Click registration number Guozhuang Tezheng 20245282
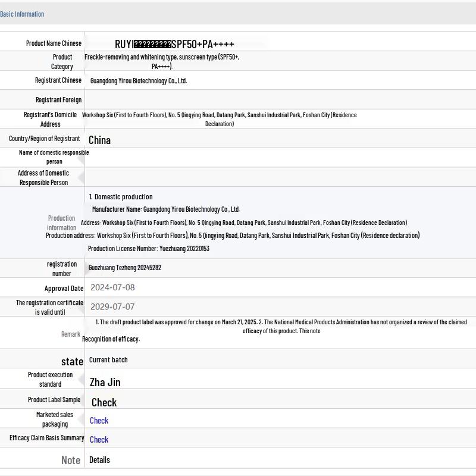The image size is (476, 476). (125, 268)
